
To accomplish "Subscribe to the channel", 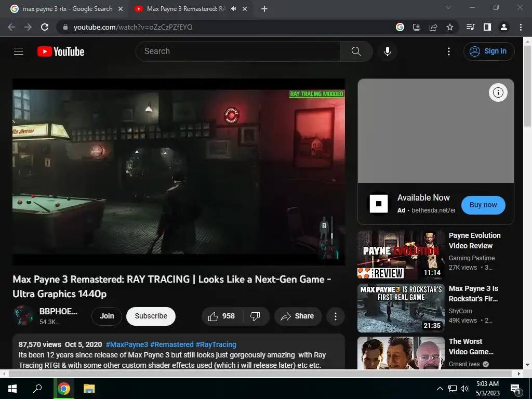I will click(x=151, y=316).
